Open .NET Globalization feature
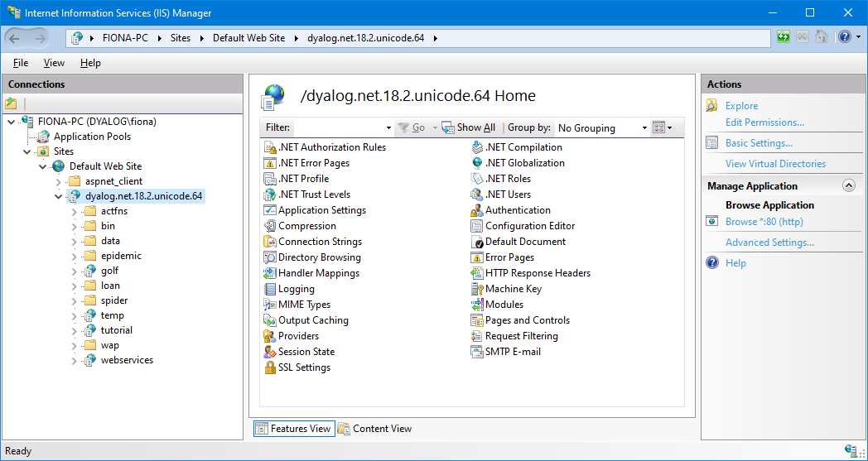This screenshot has width=868, height=461. (x=518, y=163)
